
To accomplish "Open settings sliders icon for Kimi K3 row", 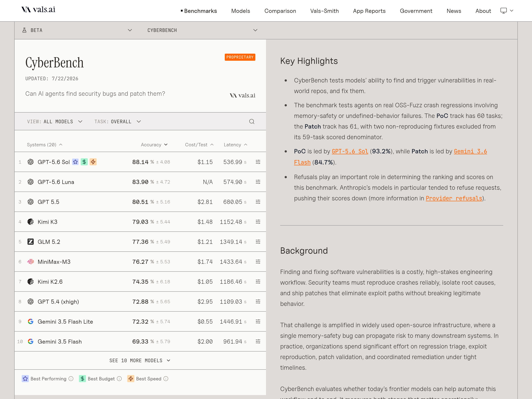I will coord(258,222).
